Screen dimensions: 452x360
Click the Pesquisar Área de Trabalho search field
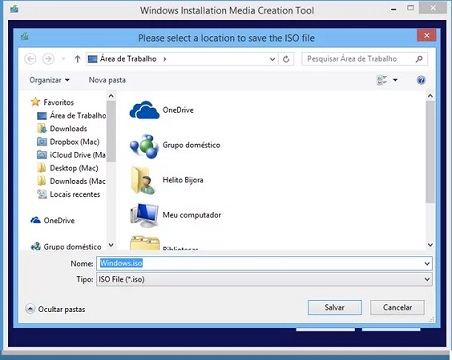(x=364, y=59)
